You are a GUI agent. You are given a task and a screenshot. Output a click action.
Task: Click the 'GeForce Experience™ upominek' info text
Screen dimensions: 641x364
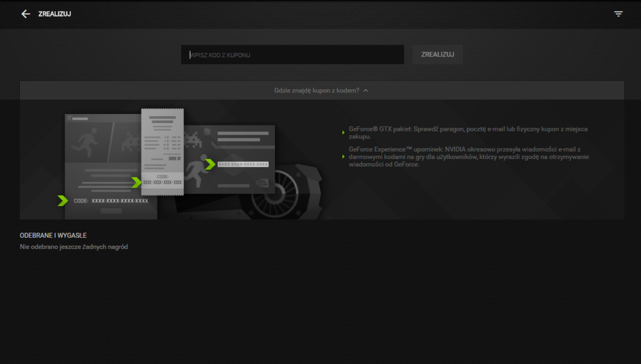[469, 157]
